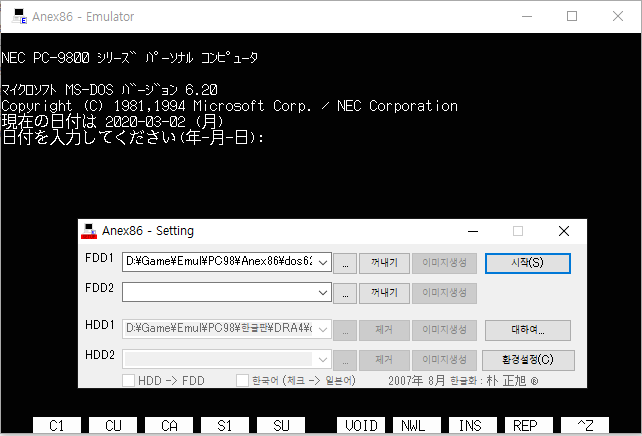The width and height of the screenshot is (642, 436).
Task: Eject FDD2 disk with 꺼내기 button
Action: [x=384, y=294]
